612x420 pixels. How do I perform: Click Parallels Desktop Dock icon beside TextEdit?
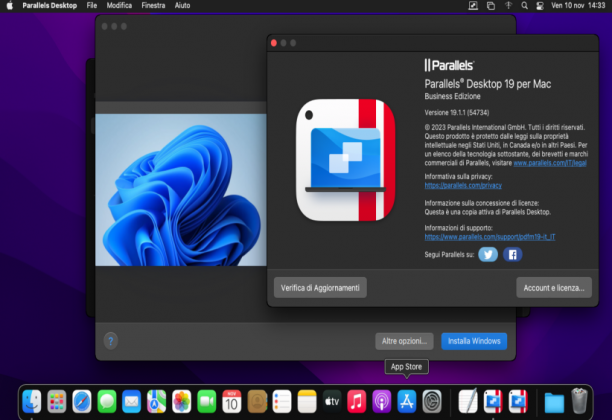(493, 401)
